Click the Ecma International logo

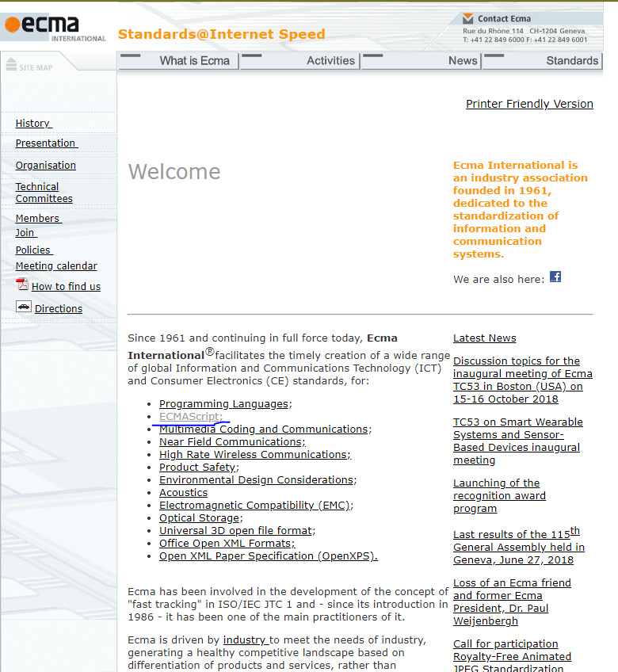tap(55, 28)
